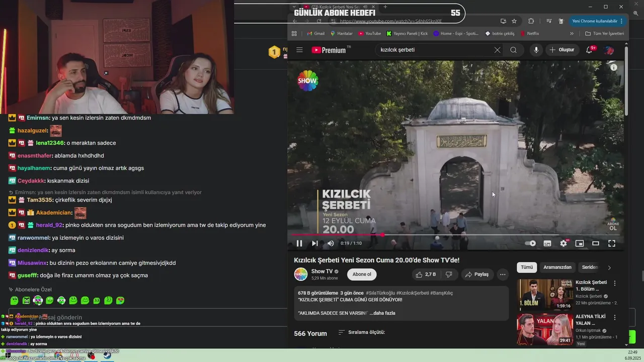644x362 pixels.
Task: Select the 'Tümü' filter chip
Action: (527, 267)
